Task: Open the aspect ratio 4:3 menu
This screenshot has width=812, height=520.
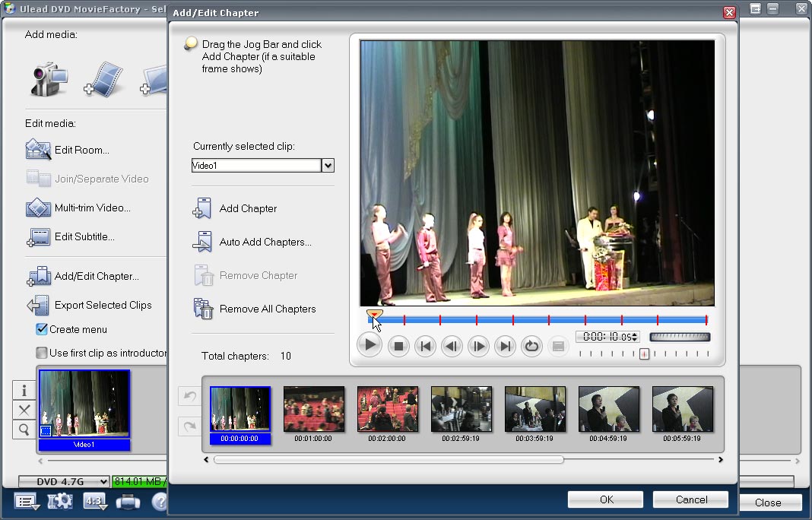Action: [95, 502]
